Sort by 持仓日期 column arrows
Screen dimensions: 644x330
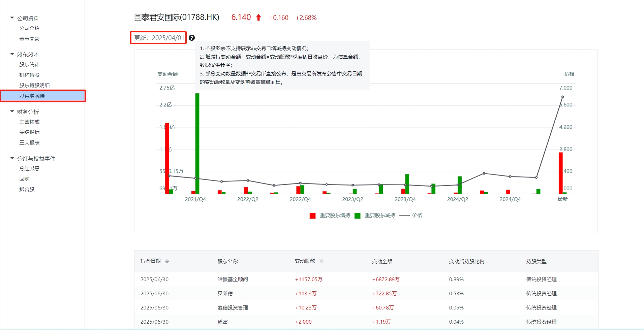(x=167, y=261)
